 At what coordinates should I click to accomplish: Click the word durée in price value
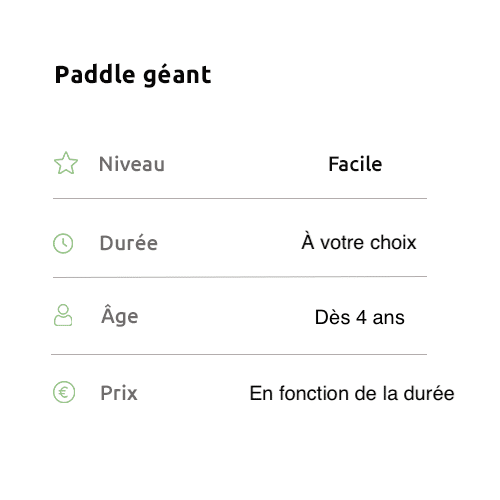(x=429, y=393)
